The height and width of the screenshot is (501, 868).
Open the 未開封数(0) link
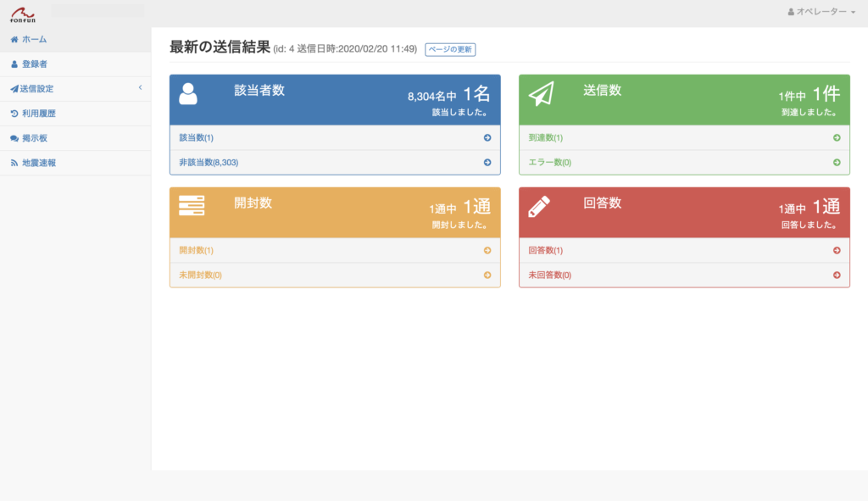click(200, 276)
